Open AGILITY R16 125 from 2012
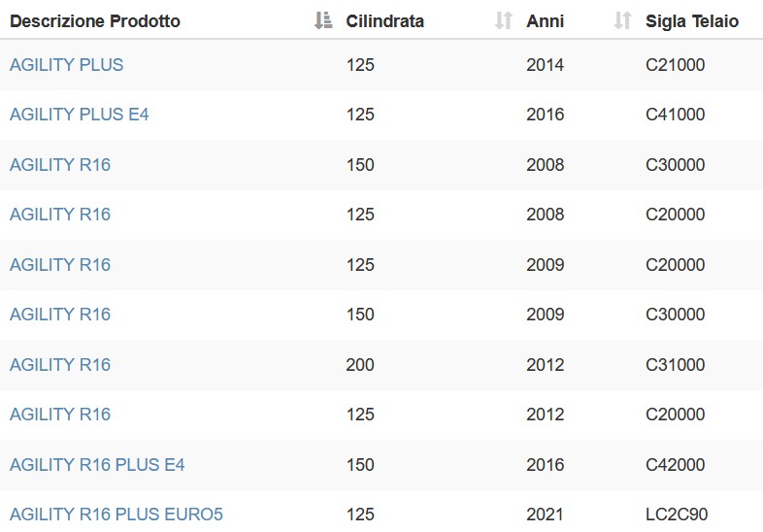 tap(60, 415)
